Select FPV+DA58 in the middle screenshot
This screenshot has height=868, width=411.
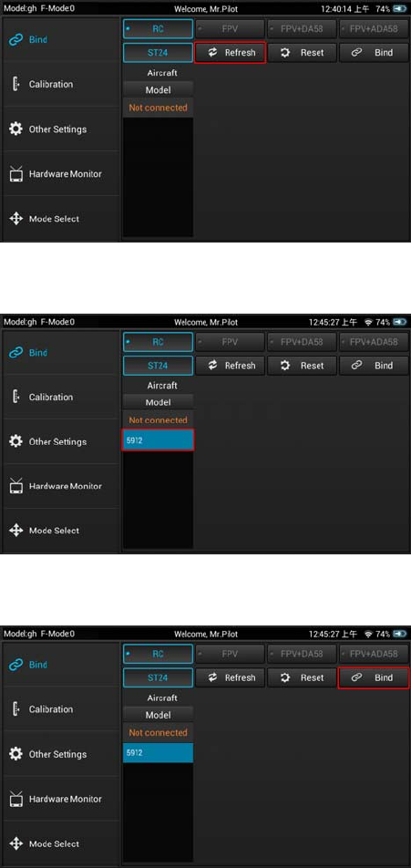coord(302,342)
